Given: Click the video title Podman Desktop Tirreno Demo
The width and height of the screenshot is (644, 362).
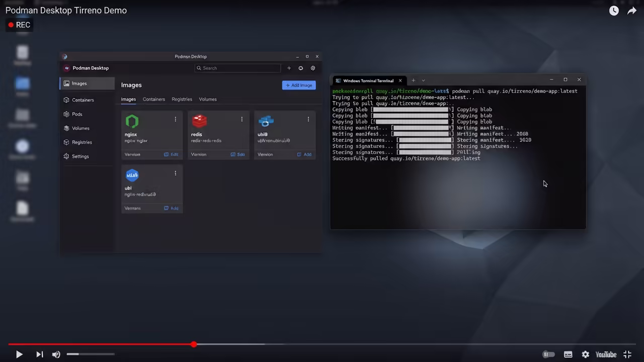Looking at the screenshot, I should pos(66,10).
